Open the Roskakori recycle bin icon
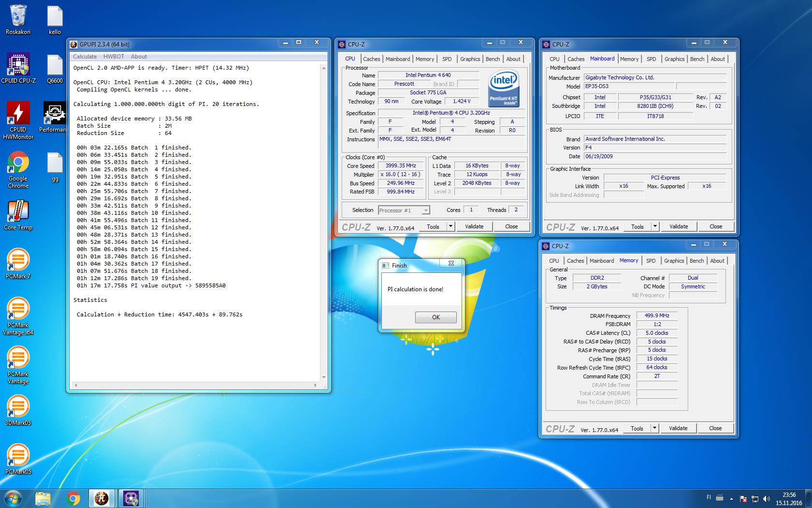This screenshot has height=508, width=812. [18, 19]
